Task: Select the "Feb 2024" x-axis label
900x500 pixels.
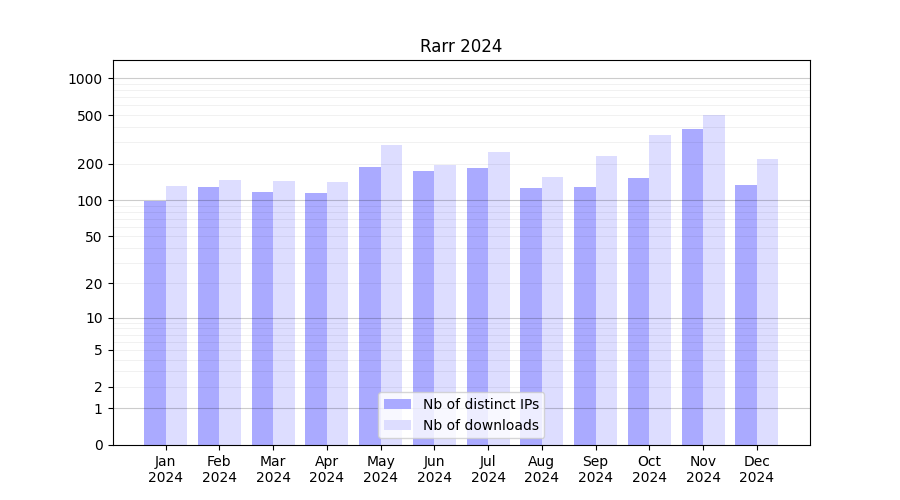Action: (x=219, y=469)
